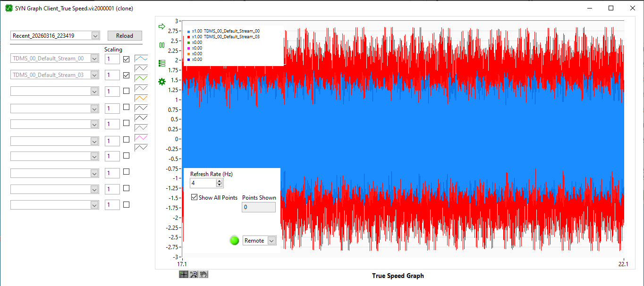Select the zoom magnifier tool
The image size is (644, 286).
pos(194,274)
